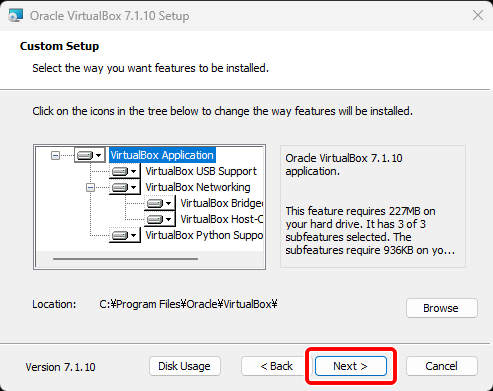Viewport: 493px width, 391px height.
Task: Open the VirtualBox Networking feature drive icon
Action: [x=124, y=187]
